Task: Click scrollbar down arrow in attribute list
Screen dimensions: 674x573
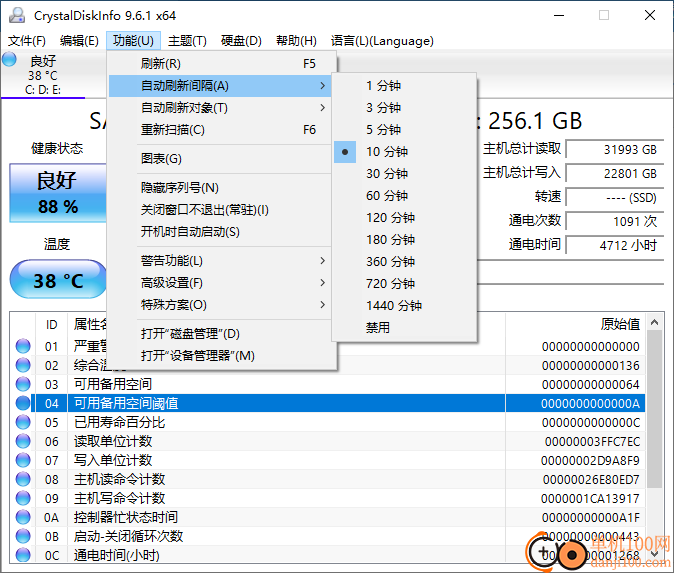Action: tap(654, 554)
